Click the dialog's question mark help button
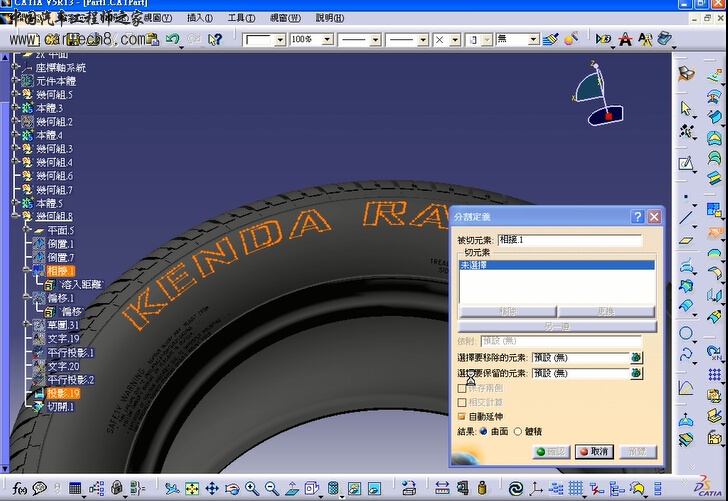 pos(637,217)
